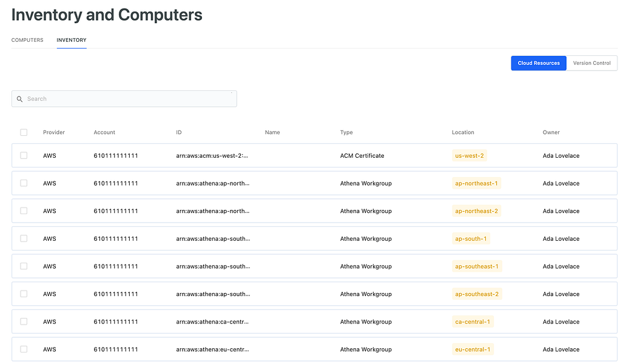Screen dimensions: 626x364
Task: Click the us-west-2 location tag
Action: click(469, 156)
